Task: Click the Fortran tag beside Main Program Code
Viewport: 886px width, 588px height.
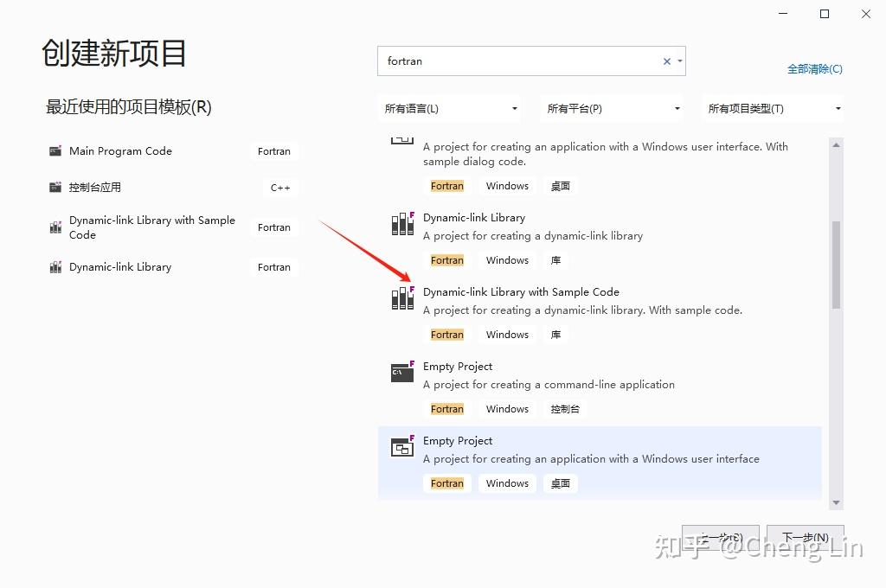Action: click(274, 151)
